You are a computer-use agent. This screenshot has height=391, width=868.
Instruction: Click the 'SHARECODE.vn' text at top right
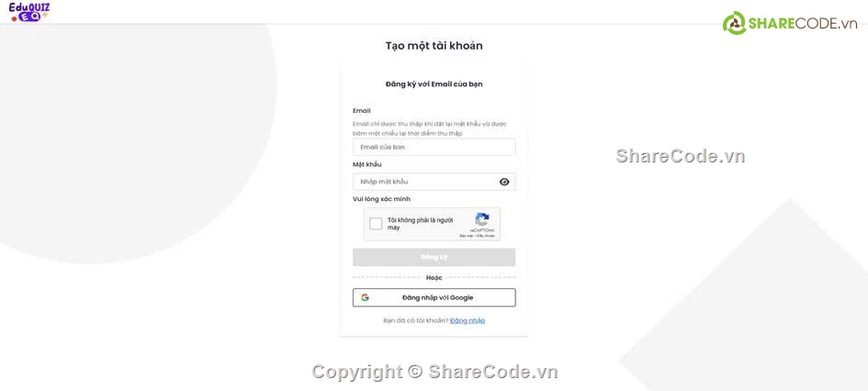point(803,23)
